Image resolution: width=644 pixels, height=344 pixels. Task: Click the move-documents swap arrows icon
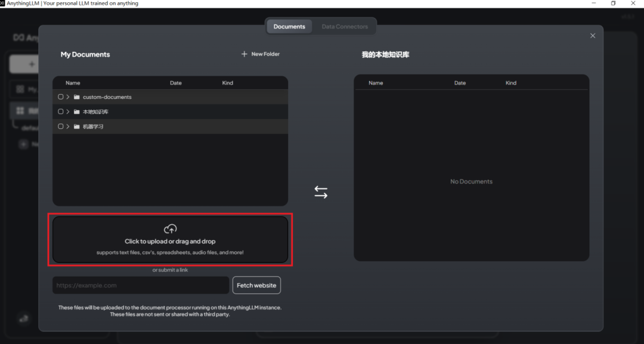tap(321, 192)
